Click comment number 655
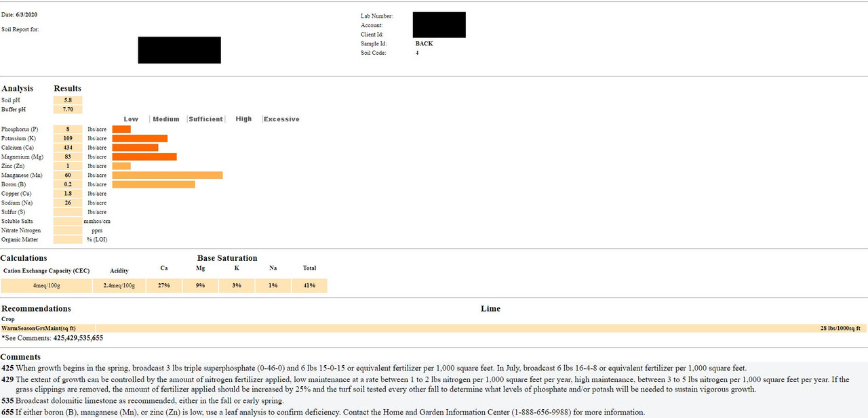 tap(7, 412)
